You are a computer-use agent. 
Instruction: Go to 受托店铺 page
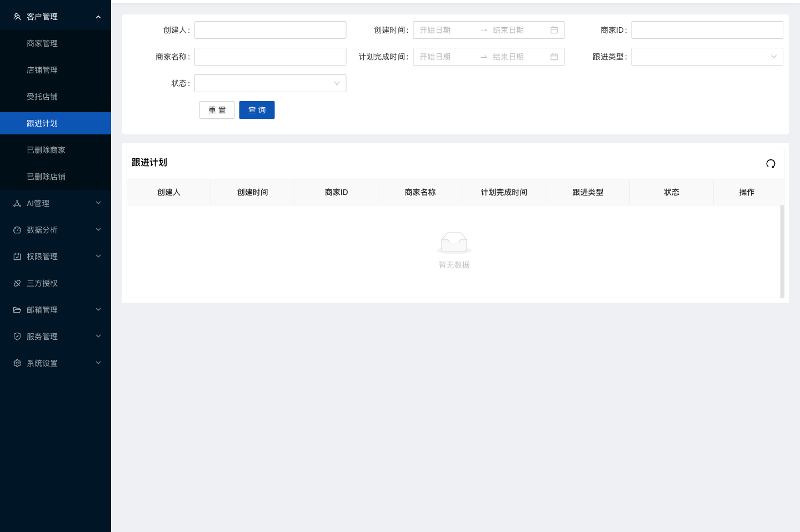click(56, 97)
